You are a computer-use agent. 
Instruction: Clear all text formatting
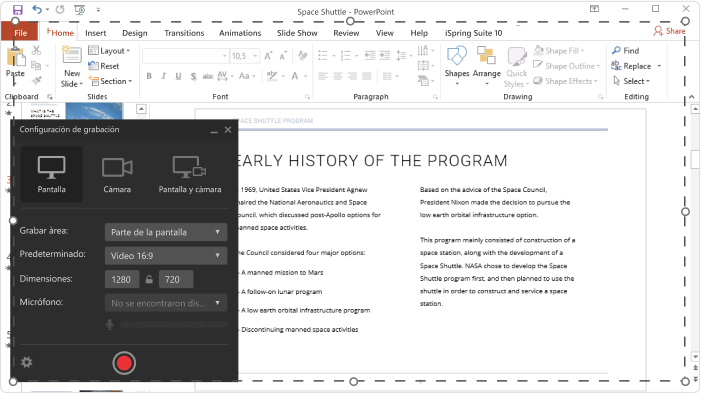point(303,55)
